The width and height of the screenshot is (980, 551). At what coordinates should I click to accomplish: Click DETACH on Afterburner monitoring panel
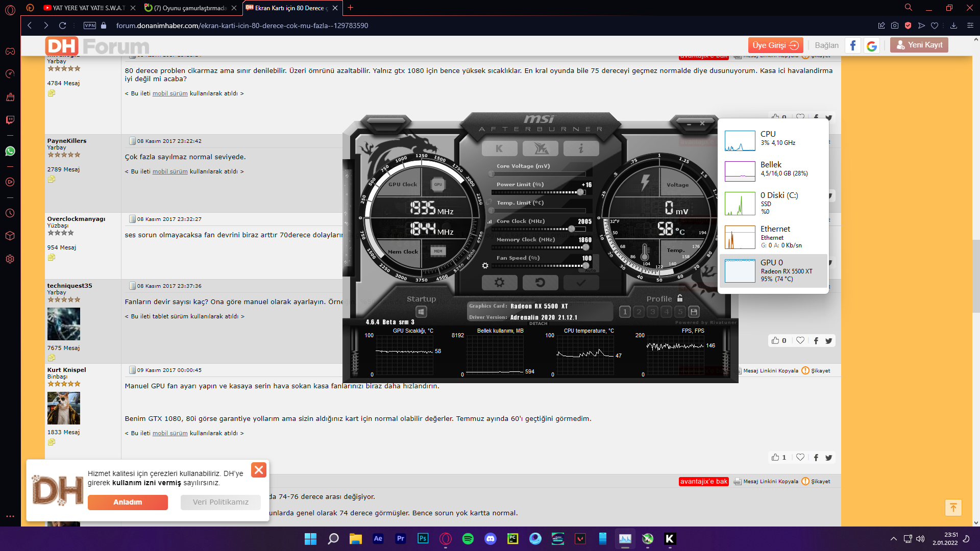click(538, 323)
